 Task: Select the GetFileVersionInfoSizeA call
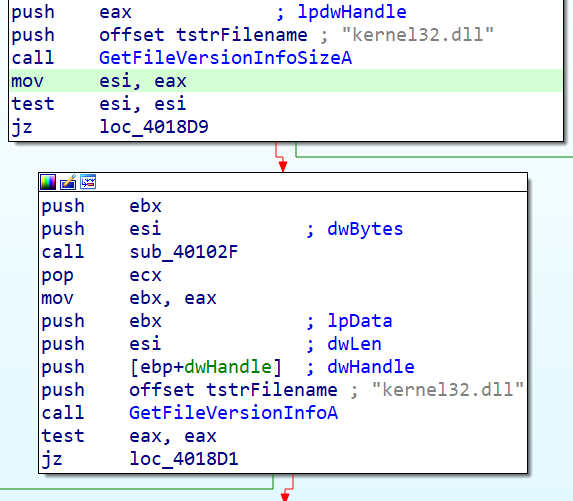coord(225,58)
